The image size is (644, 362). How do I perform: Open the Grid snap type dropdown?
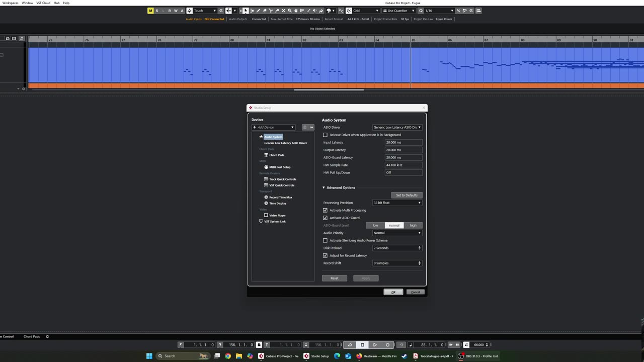(x=366, y=11)
